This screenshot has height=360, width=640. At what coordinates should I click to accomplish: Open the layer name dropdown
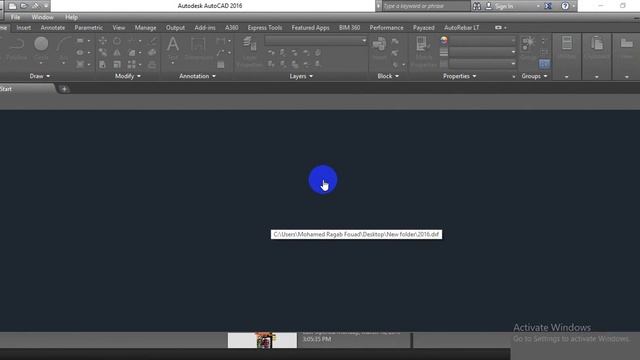[x=316, y=40]
